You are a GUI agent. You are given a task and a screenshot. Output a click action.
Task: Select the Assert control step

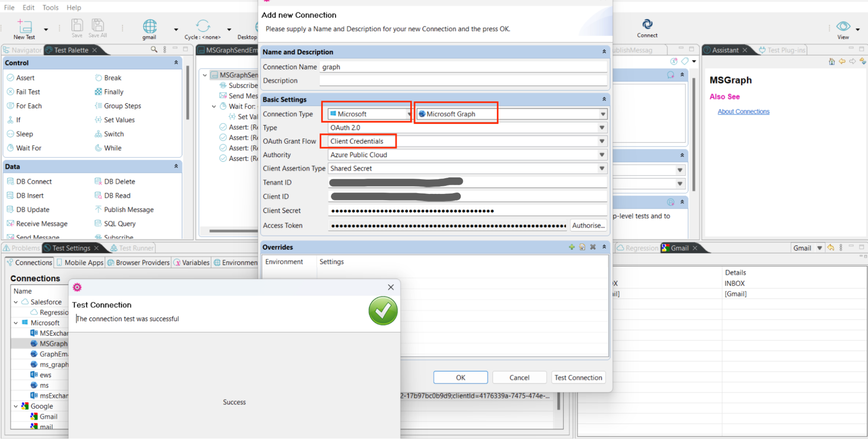[x=21, y=78]
